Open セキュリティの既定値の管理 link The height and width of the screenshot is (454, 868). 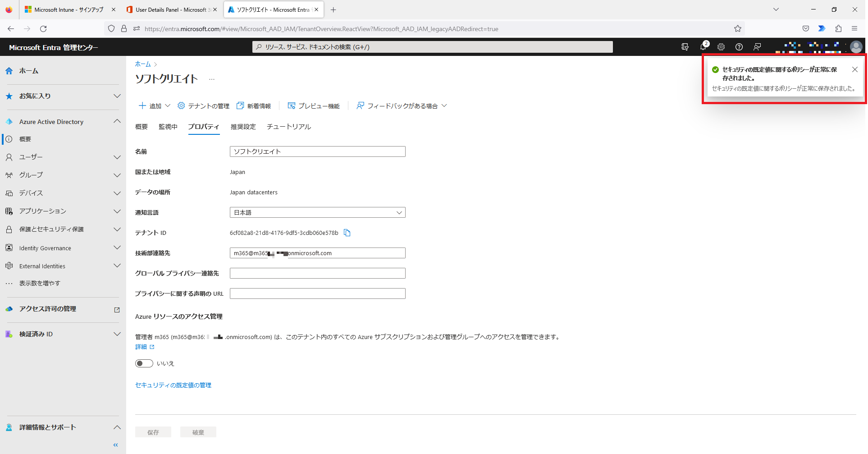pos(173,385)
